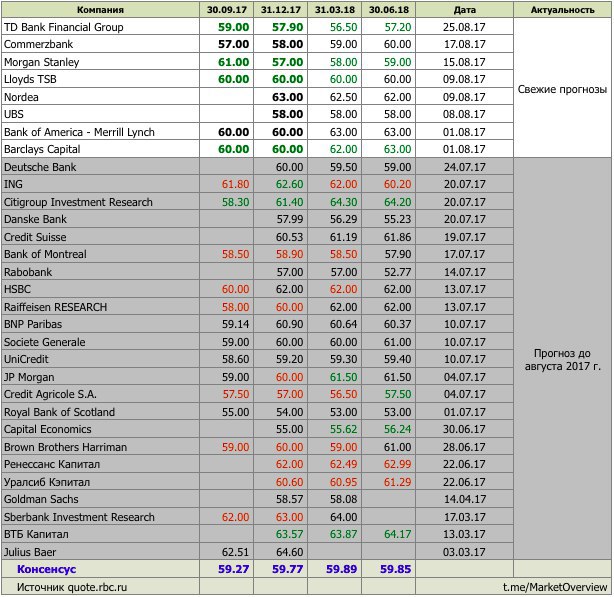Click the Ренессанс Капитал company name
The image size is (614, 597).
[52, 465]
